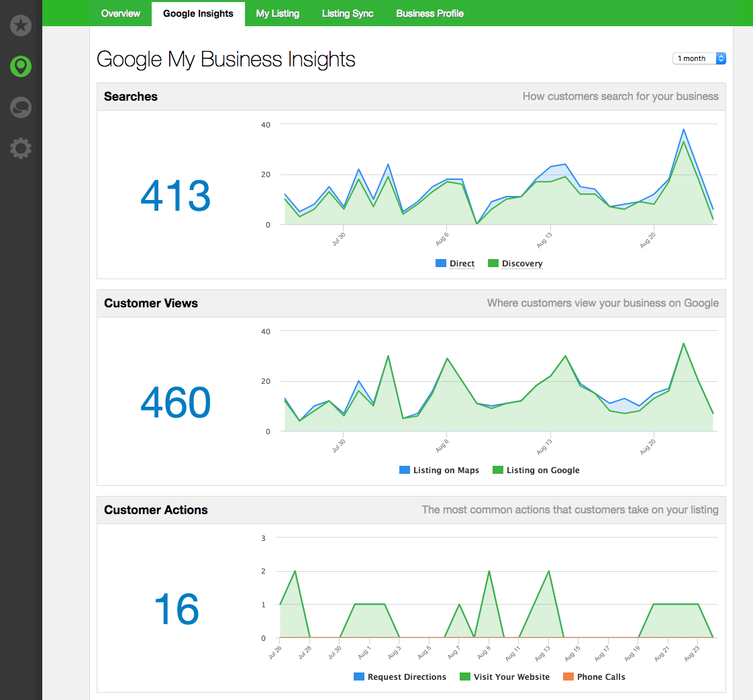Click the Jul 26 axis label in Customer Actions chart
The height and width of the screenshot is (700, 753).
[275, 652]
